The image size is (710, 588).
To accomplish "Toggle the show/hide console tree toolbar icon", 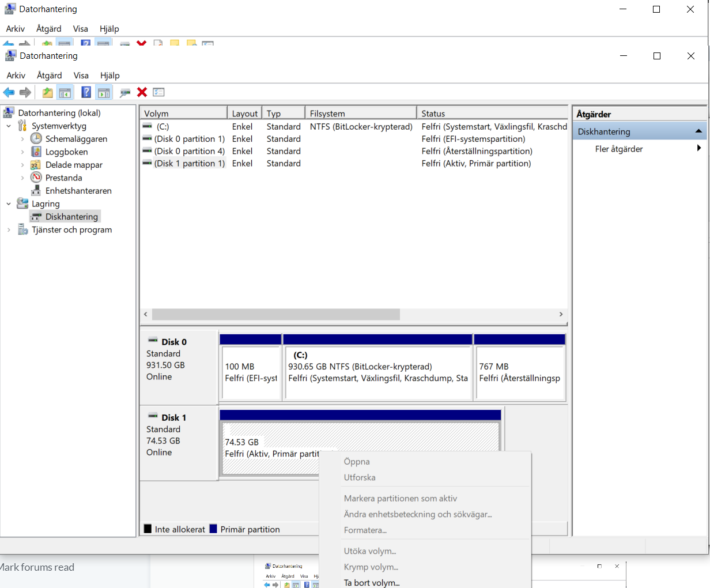I will point(65,92).
